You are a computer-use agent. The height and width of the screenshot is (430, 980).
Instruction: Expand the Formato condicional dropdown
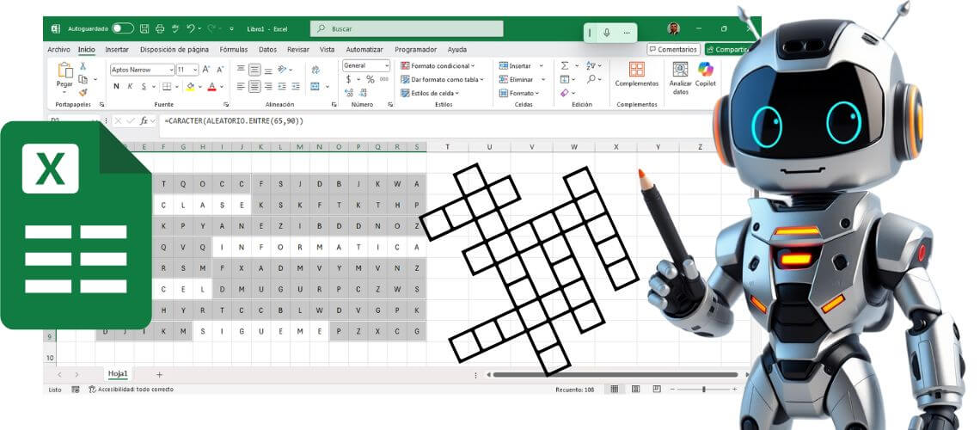pos(472,65)
